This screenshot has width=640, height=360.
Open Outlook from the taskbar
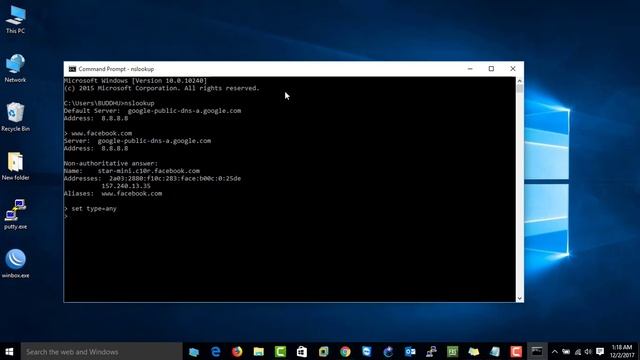tap(410, 351)
